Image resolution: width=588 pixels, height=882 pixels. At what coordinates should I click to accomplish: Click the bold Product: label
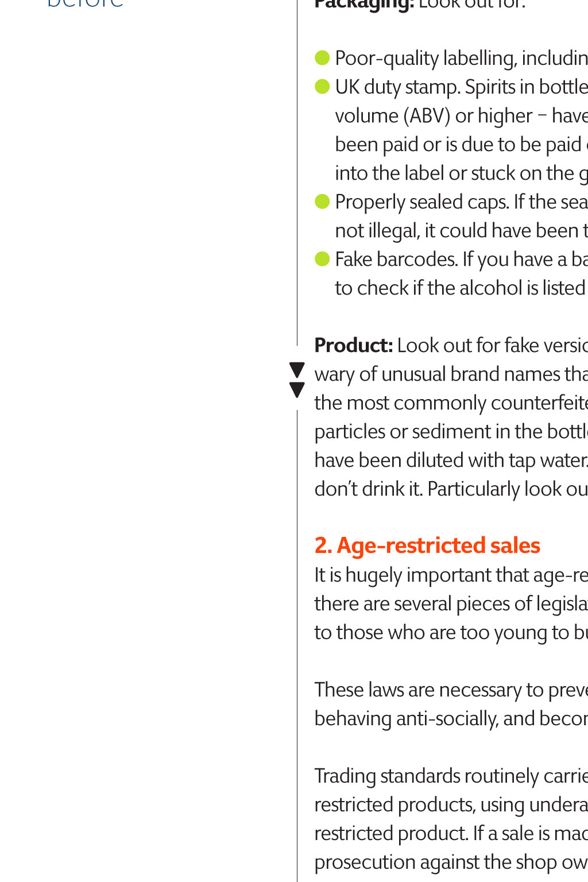coord(353,345)
